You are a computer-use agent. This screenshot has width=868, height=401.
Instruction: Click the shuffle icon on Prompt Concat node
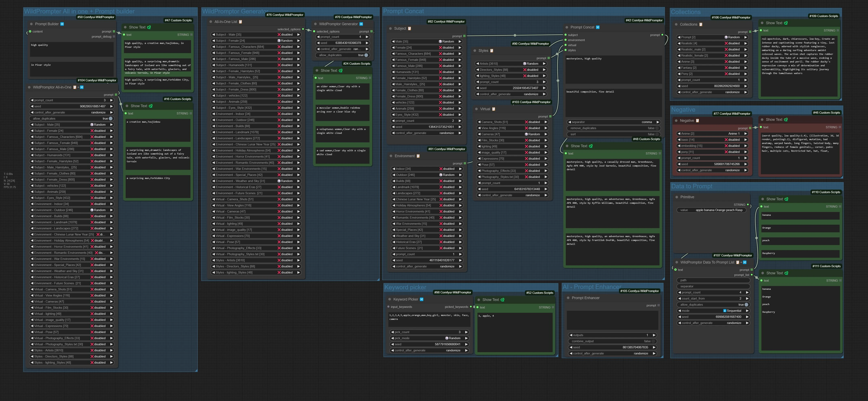coord(598,27)
